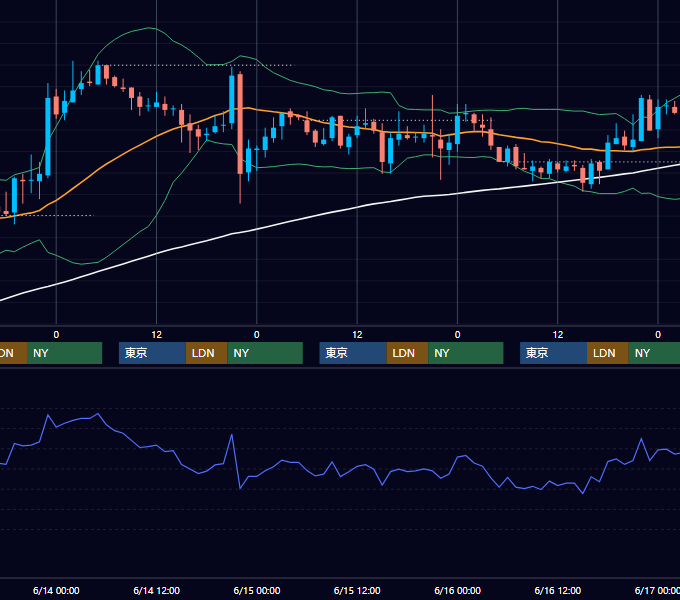Click hour label 0 above 6/14 00:00
Image resolution: width=680 pixels, height=600 pixels.
tap(56, 335)
